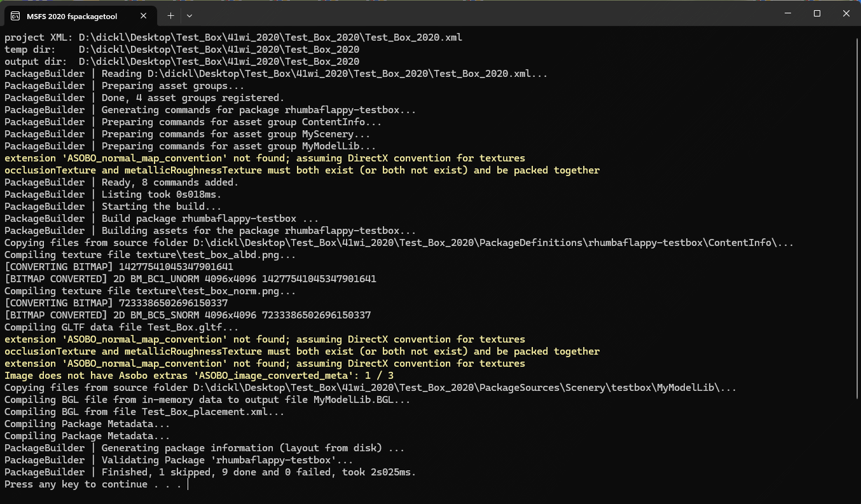The image size is (861, 504).
Task: Click the 'Copying files' line ending in ContentInfo
Action: click(x=399, y=243)
